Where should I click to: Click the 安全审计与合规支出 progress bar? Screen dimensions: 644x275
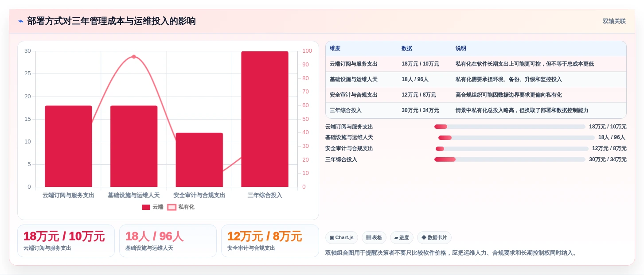click(512, 149)
